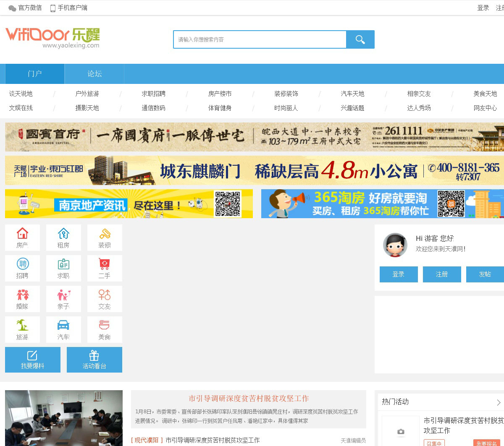Click the 我要爆料 button
The height and width of the screenshot is (446, 504).
coord(33,360)
